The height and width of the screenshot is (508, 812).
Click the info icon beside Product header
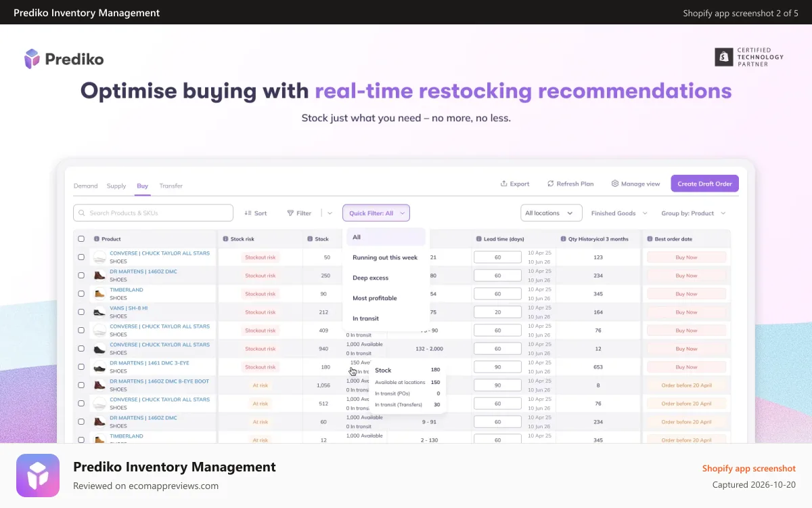[x=97, y=239]
